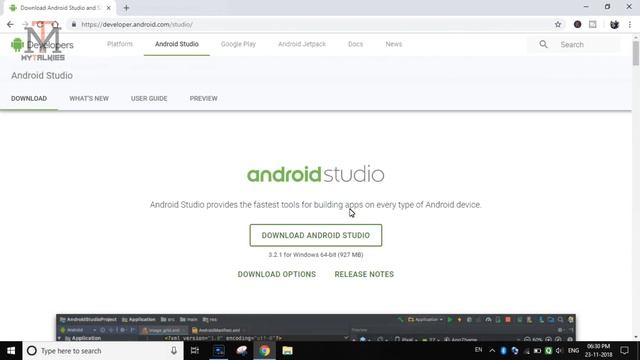Click the android studio logo image
Image resolution: width=640 pixels, height=360 pixels.
click(316, 174)
